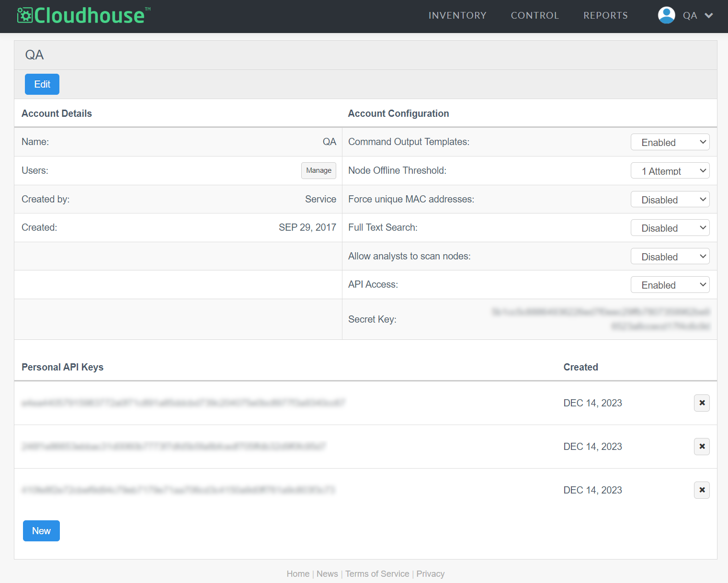The image size is (728, 583).
Task: Expand the Full Text Search dropdown
Action: click(x=670, y=228)
